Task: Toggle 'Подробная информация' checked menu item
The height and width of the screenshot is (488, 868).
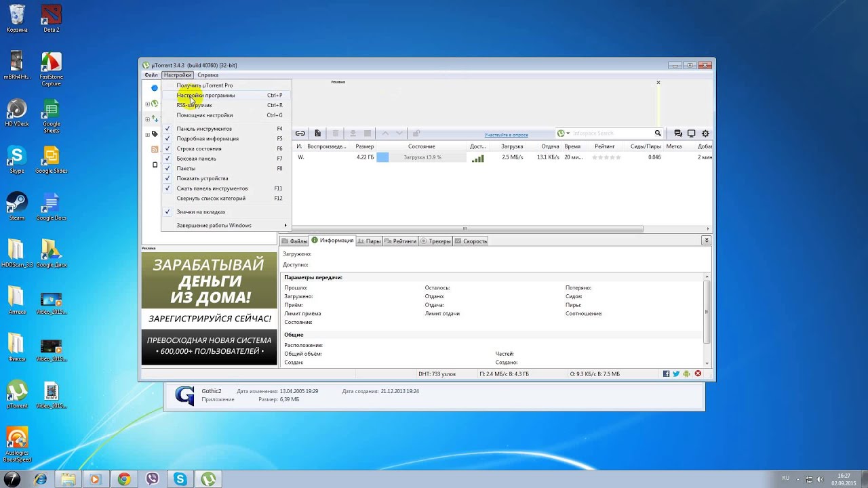Action: tap(226, 138)
